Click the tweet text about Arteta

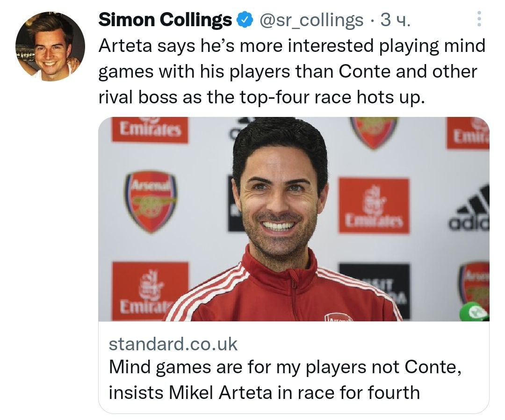pyautogui.click(x=292, y=72)
